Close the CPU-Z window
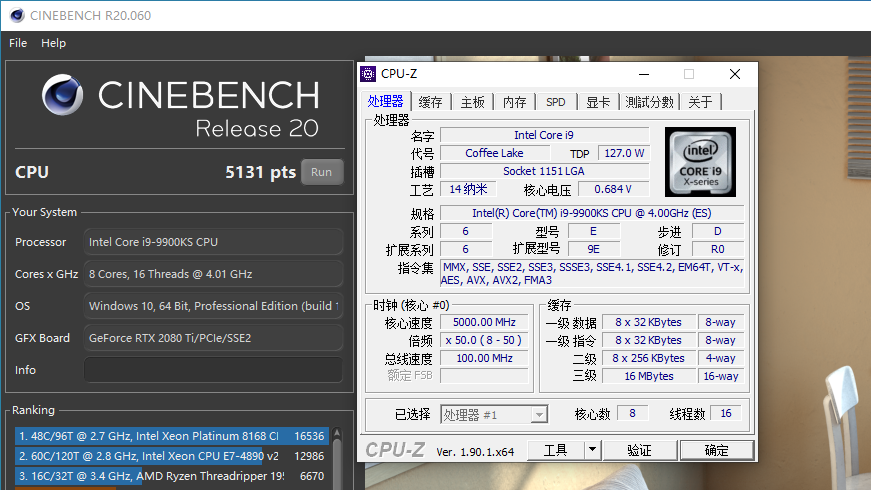This screenshot has height=490, width=871. tap(735, 74)
